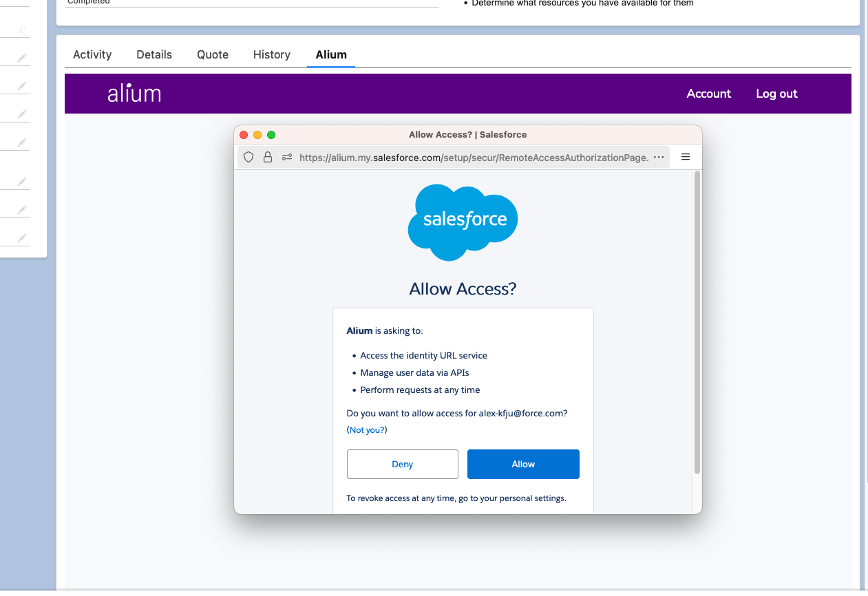Click the 'Allow Access?' heading
Screen dimensions: 868x596
[x=463, y=288]
